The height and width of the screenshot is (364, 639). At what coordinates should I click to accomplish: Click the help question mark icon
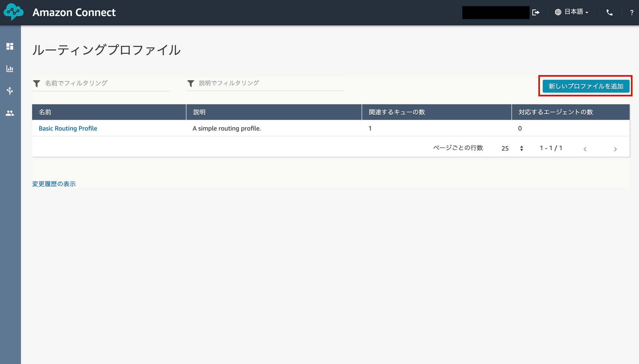pyautogui.click(x=632, y=13)
